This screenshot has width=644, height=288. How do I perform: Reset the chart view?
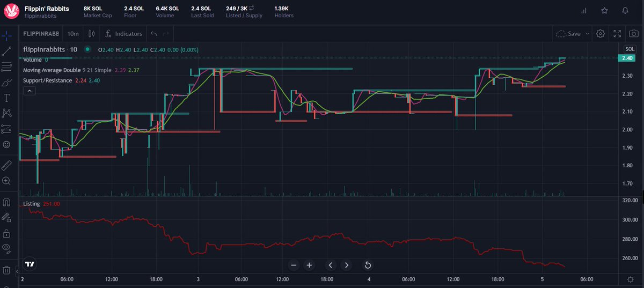[368, 265]
